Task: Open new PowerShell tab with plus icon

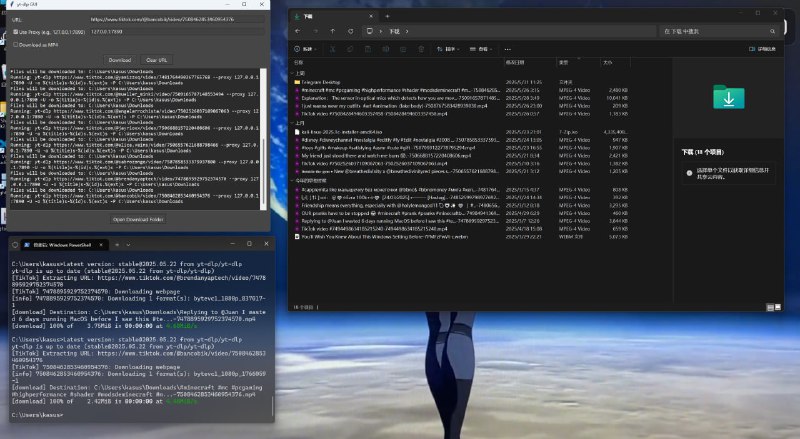Action: pos(115,244)
